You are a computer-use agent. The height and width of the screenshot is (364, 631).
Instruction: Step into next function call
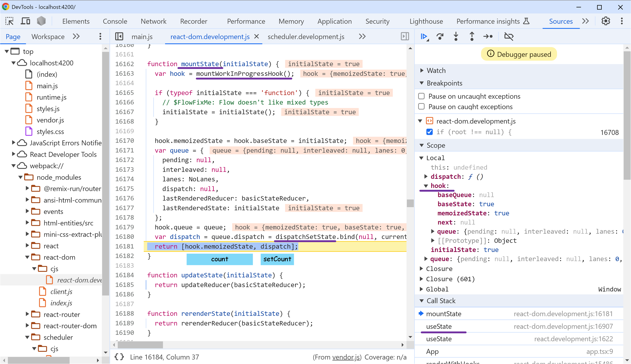456,36
